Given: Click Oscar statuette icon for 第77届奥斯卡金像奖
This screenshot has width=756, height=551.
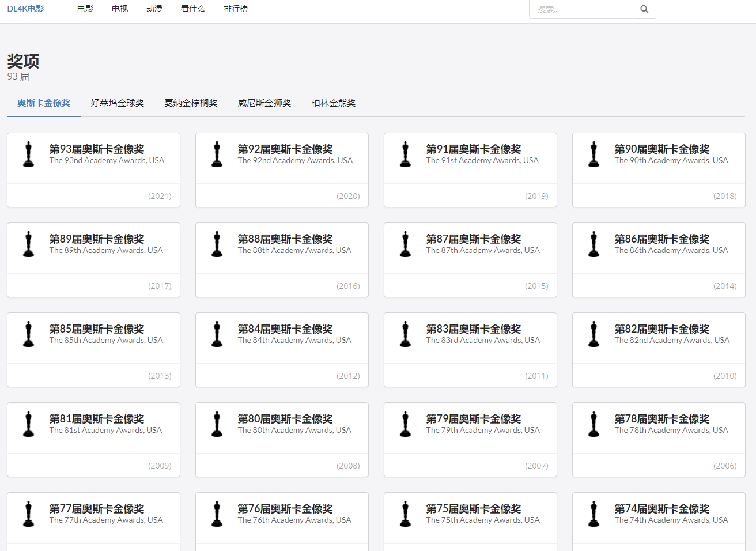Looking at the screenshot, I should [x=28, y=514].
